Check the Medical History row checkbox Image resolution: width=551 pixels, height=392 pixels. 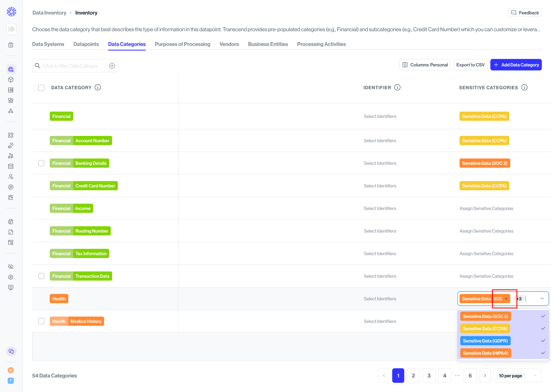click(x=41, y=321)
